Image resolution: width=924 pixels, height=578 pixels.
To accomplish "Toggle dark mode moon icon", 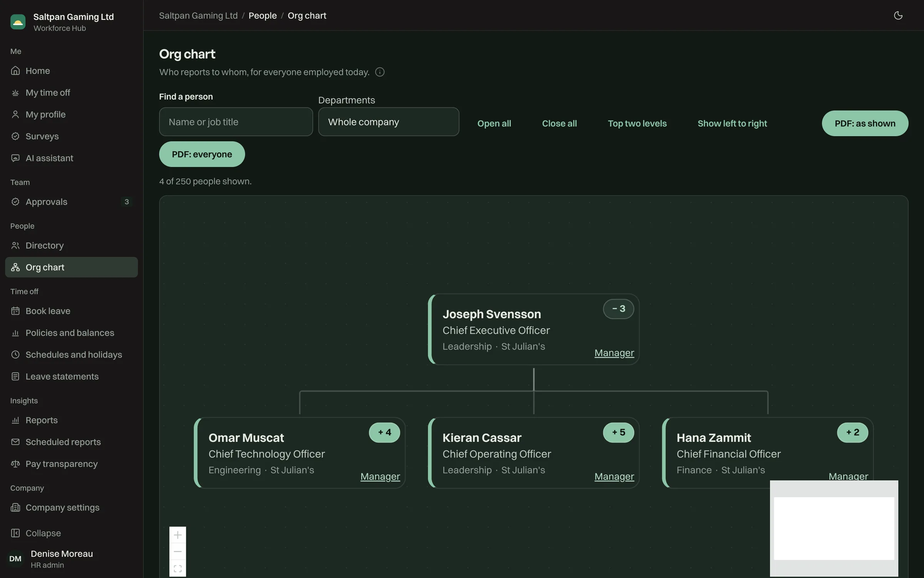I will click(x=898, y=15).
